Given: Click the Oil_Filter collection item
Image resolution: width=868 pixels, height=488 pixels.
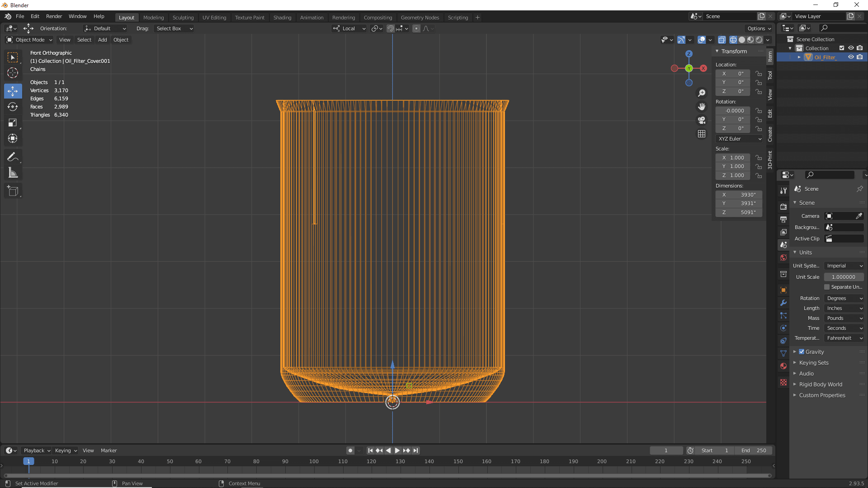Looking at the screenshot, I should pos(825,56).
